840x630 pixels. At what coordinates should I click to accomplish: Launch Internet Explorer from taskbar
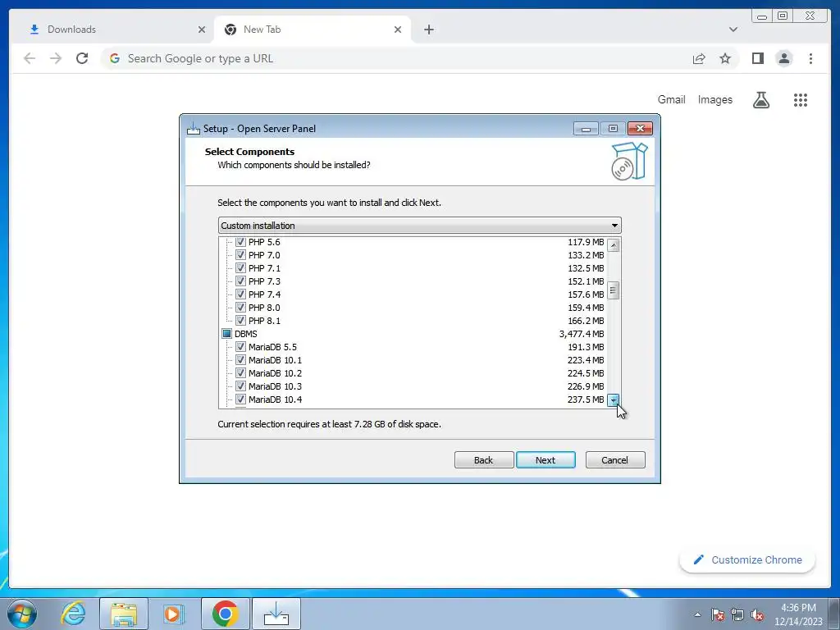(73, 614)
